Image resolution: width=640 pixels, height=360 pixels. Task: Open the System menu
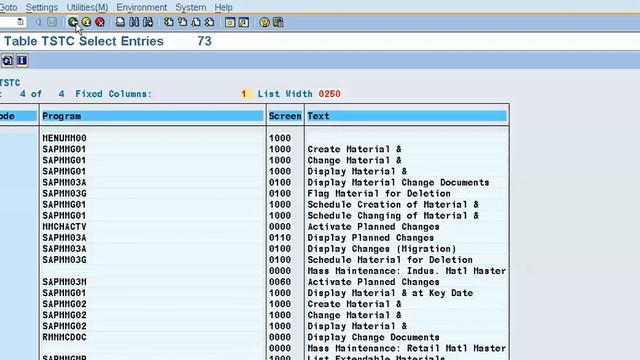[191, 7]
